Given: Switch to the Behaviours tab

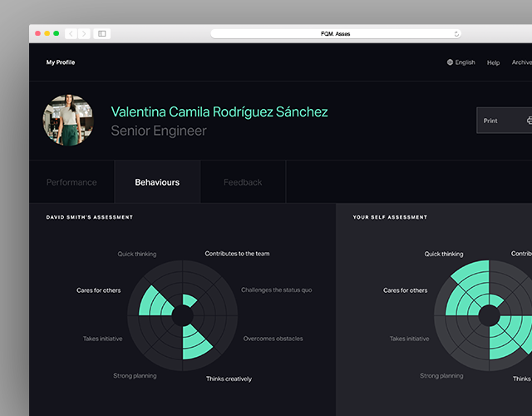Looking at the screenshot, I should coord(157,182).
